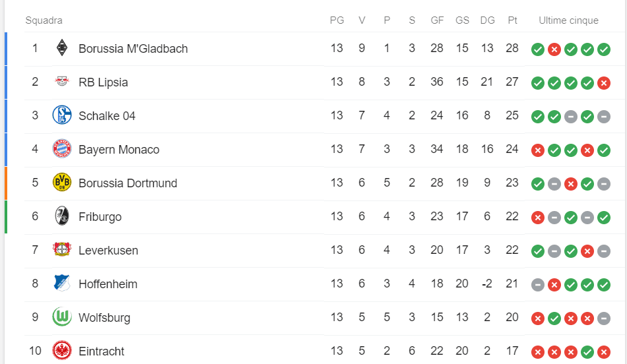Click the RB Lipsia team logo
627x364 pixels.
62,82
